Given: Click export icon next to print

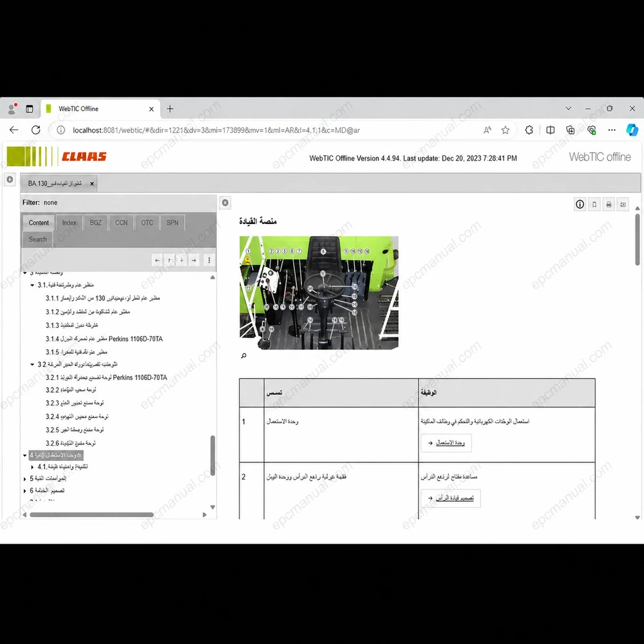Looking at the screenshot, I should pos(623,204).
